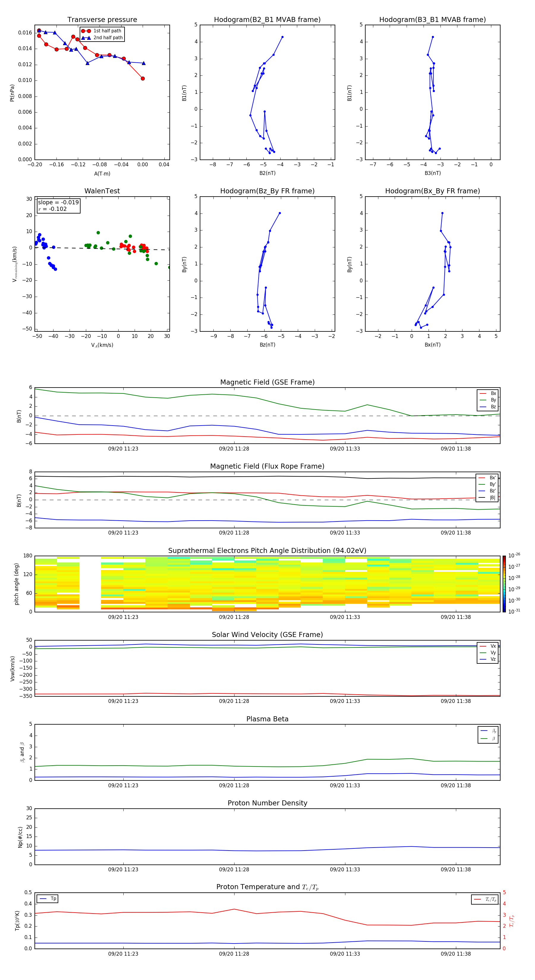This screenshot has width=535, height=980.
Task: Click 'By' in the GSE magnetic field legend
Action: [x=493, y=400]
